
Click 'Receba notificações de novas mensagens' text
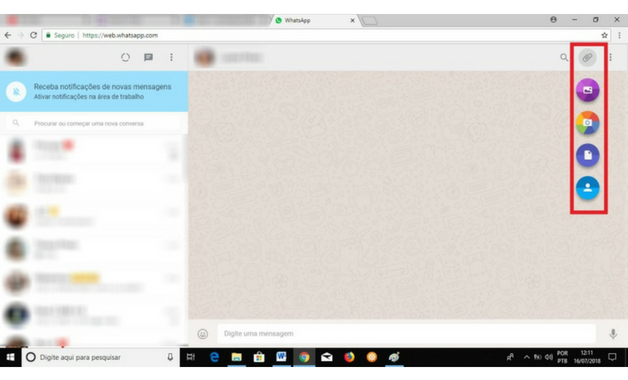click(102, 86)
